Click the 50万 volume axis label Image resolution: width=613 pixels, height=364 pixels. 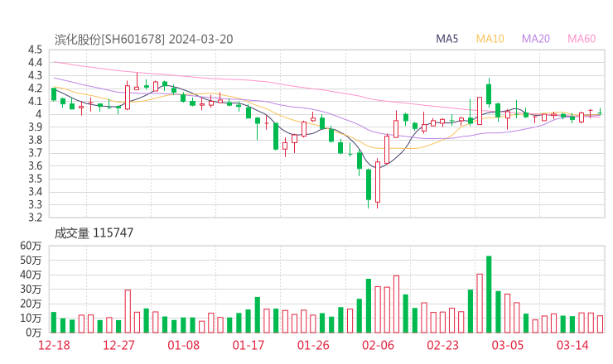(31, 260)
